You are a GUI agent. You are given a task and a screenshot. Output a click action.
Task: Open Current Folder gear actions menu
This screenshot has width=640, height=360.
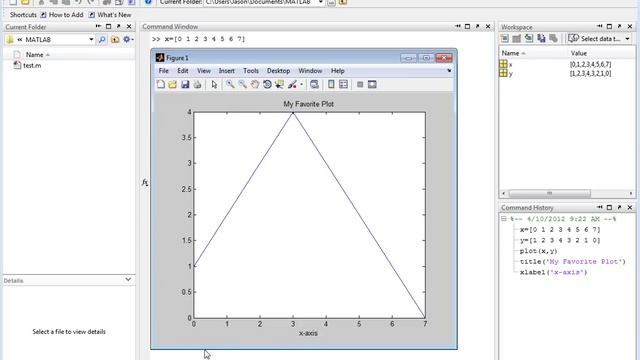(x=128, y=40)
